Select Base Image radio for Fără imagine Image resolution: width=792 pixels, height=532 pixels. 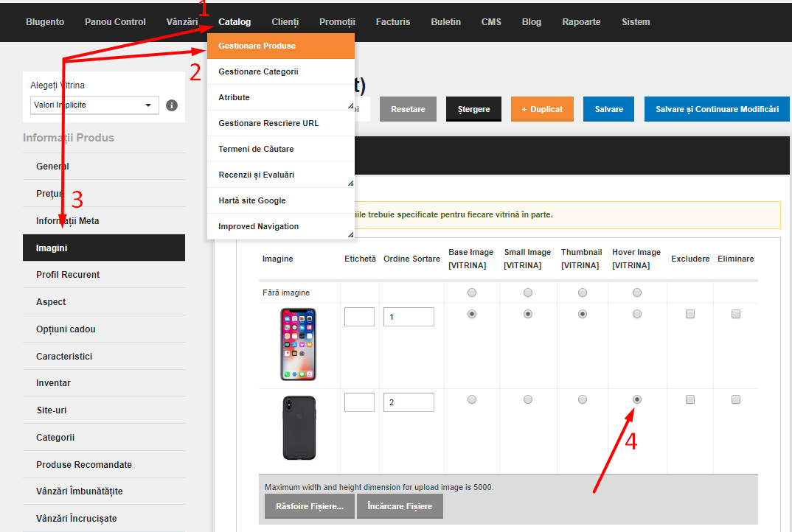click(472, 293)
